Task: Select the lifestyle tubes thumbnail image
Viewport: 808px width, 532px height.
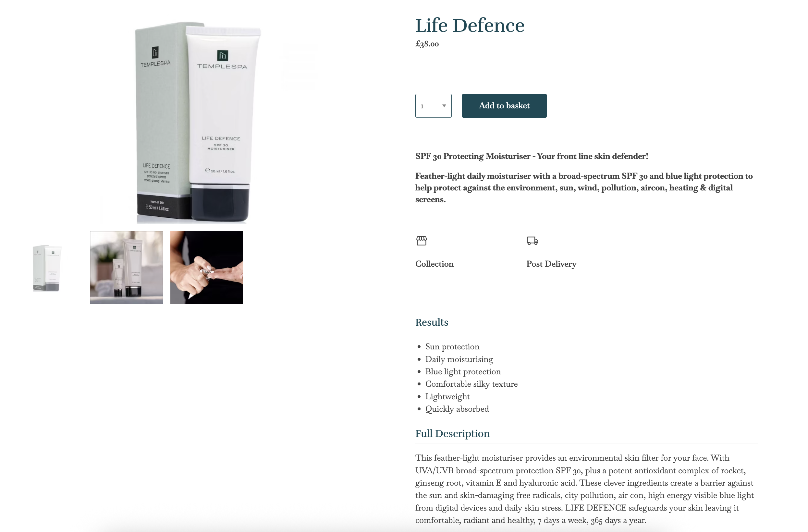Action: (126, 268)
